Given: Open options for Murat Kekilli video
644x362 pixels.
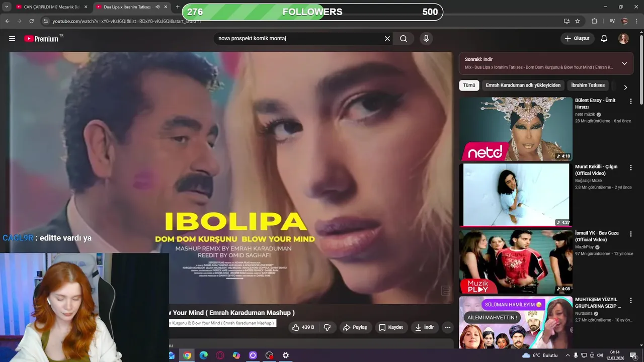Looking at the screenshot, I should pyautogui.click(x=630, y=167).
